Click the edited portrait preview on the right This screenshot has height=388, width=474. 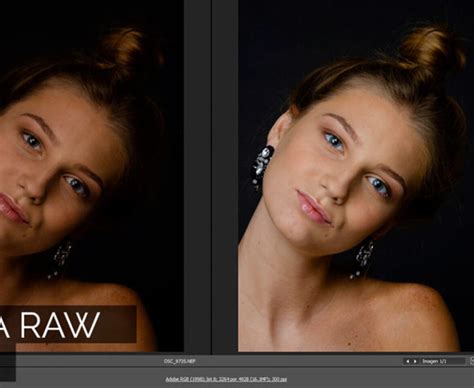click(x=356, y=176)
